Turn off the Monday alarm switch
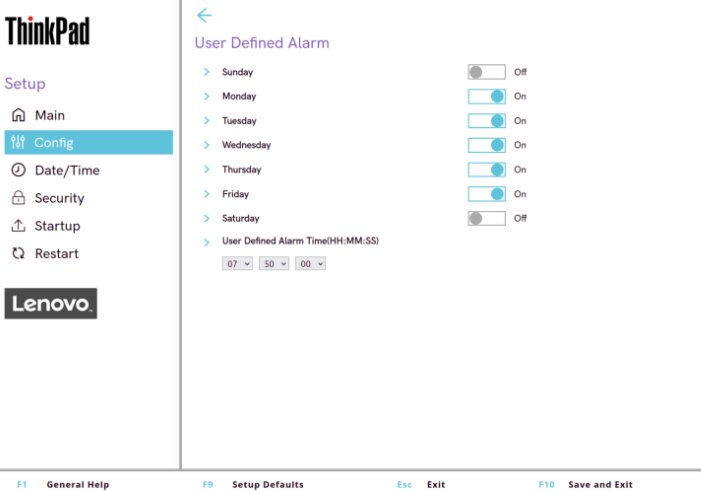The image size is (701, 492). [x=486, y=96]
